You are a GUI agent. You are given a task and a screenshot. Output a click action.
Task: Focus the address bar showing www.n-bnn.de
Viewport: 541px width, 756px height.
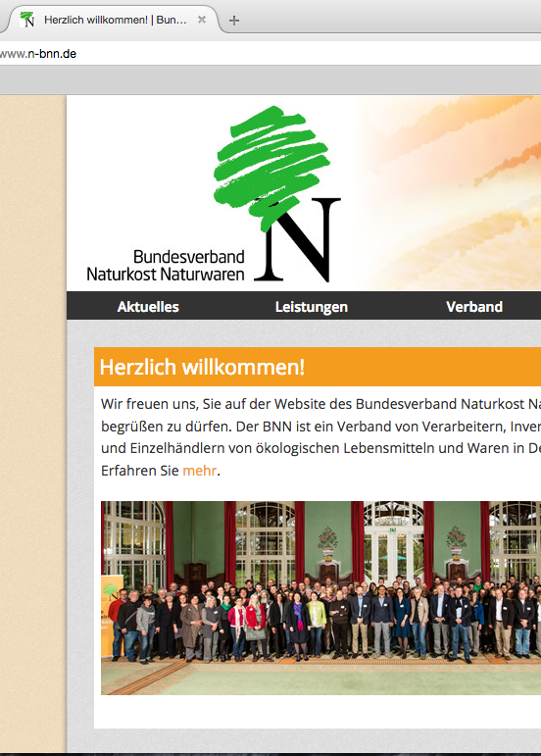click(270, 54)
